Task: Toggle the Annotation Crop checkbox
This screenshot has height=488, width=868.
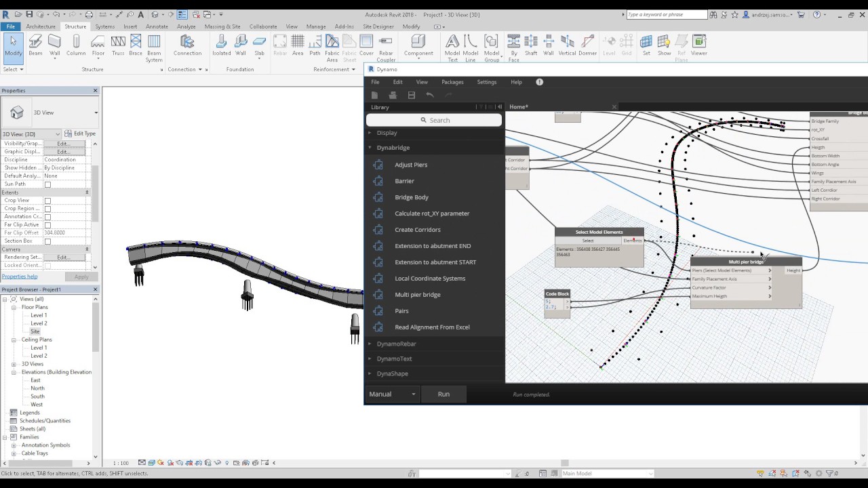Action: click(x=47, y=217)
